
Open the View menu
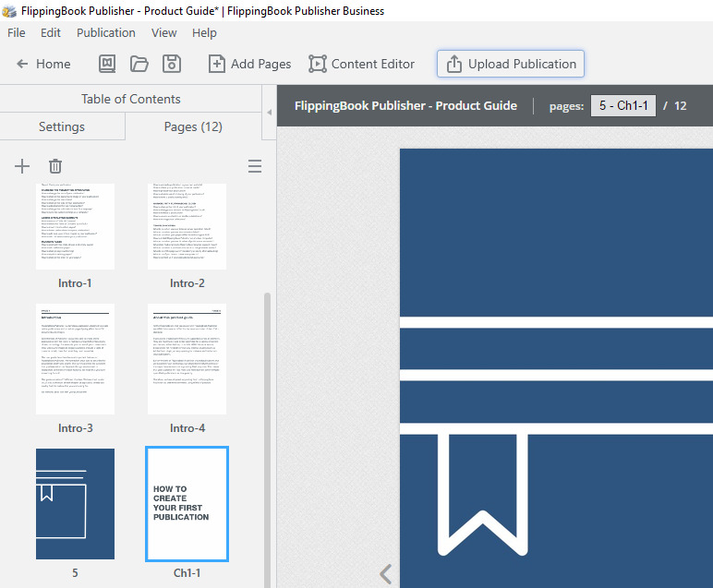click(163, 32)
